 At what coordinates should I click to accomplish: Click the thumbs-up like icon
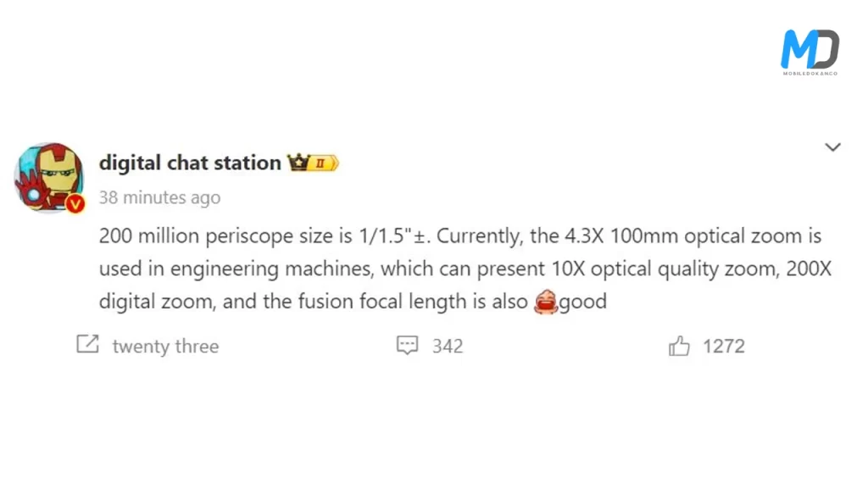click(678, 345)
